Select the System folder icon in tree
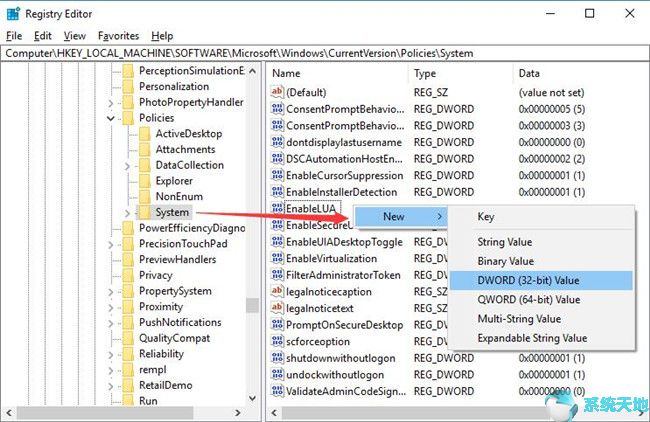 (x=144, y=213)
